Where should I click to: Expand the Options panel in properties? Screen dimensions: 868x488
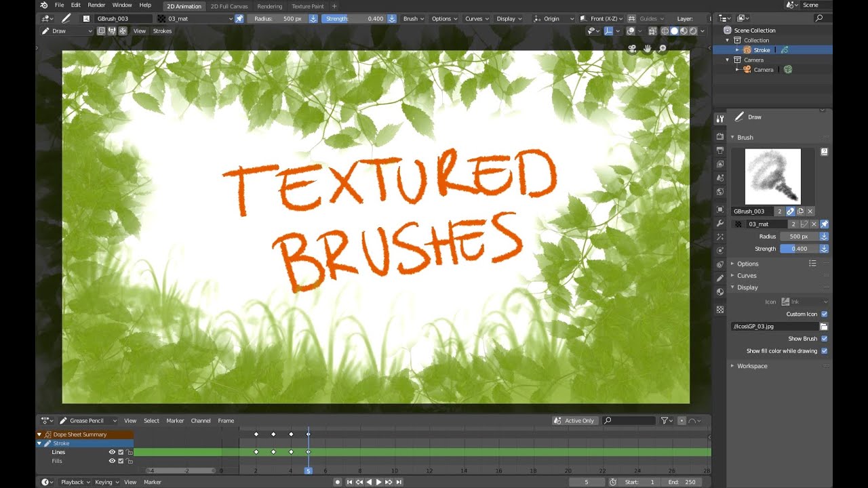pos(747,264)
